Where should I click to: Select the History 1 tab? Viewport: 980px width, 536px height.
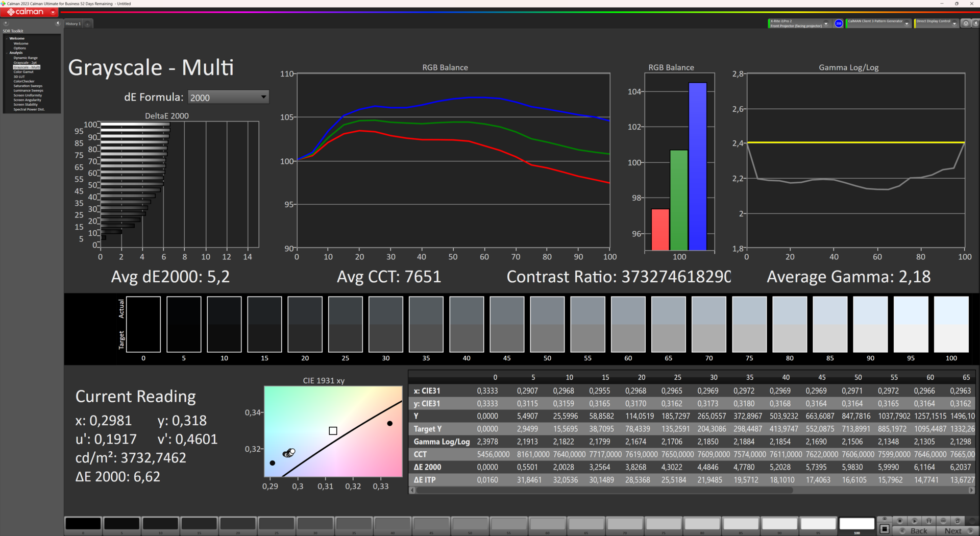tap(73, 23)
